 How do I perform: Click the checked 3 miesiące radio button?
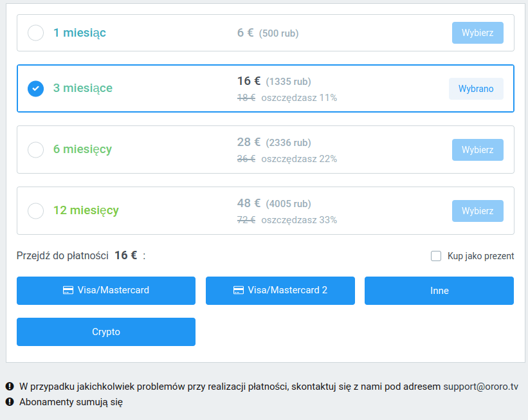click(x=36, y=89)
